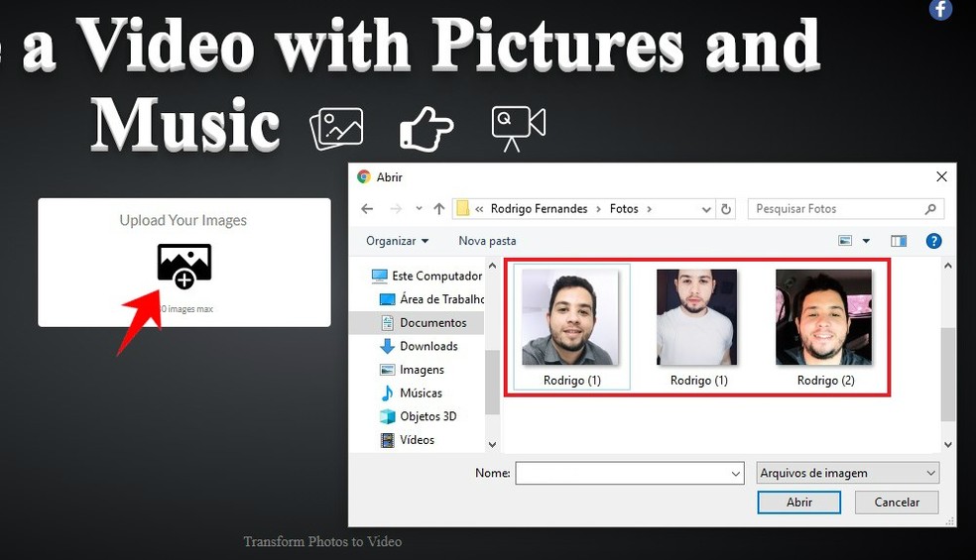The image size is (976, 560).
Task: Click the sidebar scroll down arrow
Action: click(x=492, y=444)
